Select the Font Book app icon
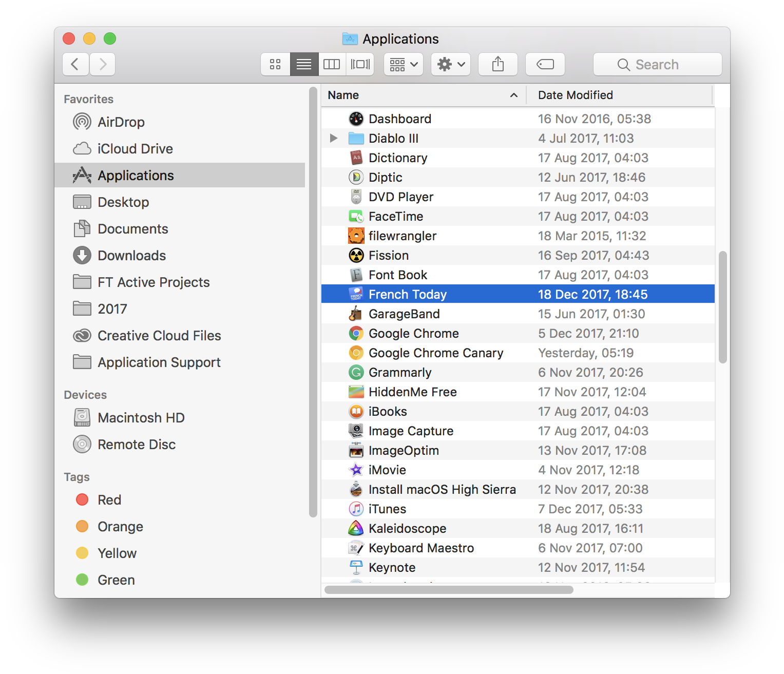Screen dimensions: 784x674 [356, 275]
